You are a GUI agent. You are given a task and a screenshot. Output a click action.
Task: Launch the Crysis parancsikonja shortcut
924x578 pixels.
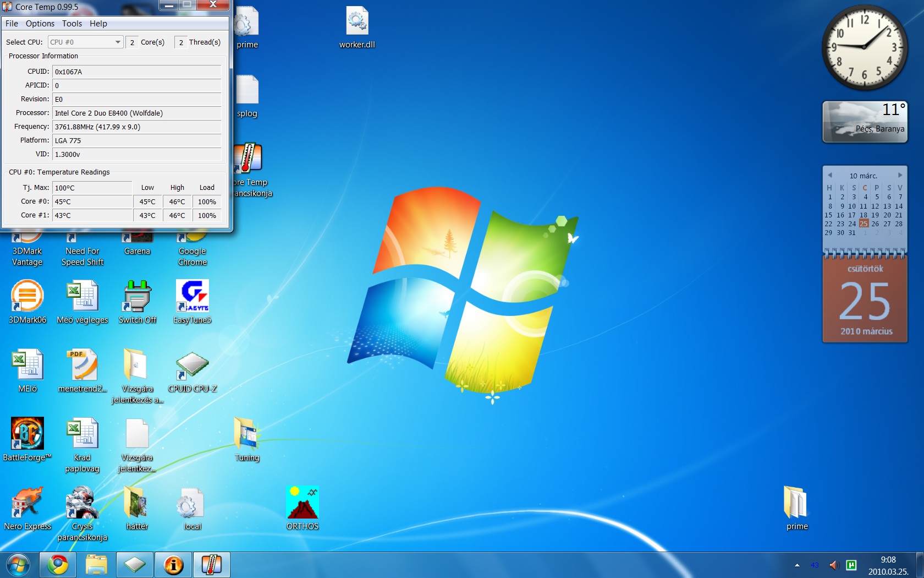pos(82,514)
